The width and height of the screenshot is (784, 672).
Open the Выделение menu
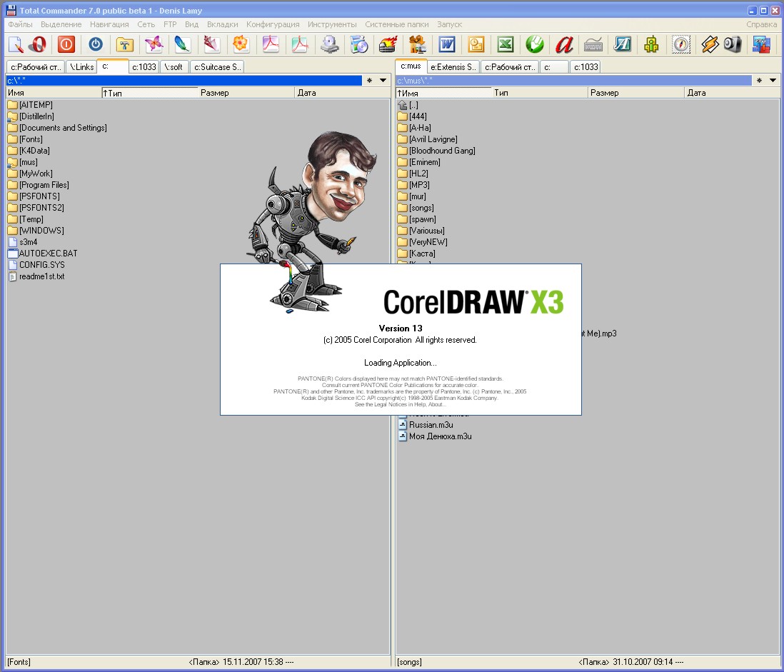coord(61,24)
